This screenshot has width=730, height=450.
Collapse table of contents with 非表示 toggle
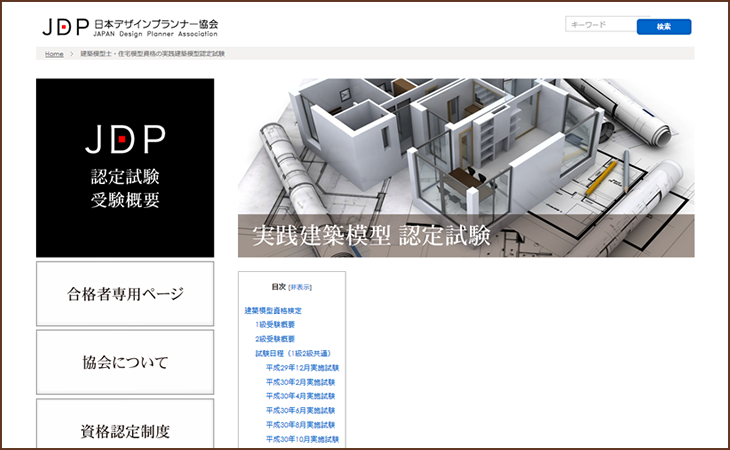(300, 287)
